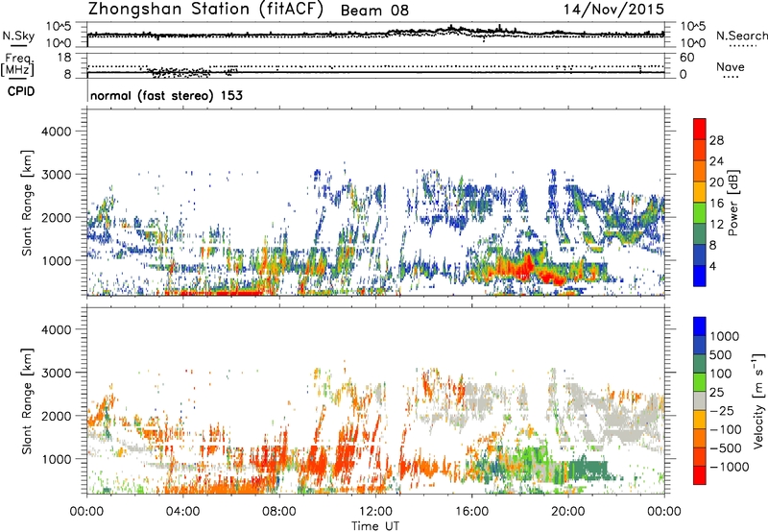Screen dimensions: 768x532
Task: Click the blue top segment of Velocity colorbar
Action: point(700,326)
